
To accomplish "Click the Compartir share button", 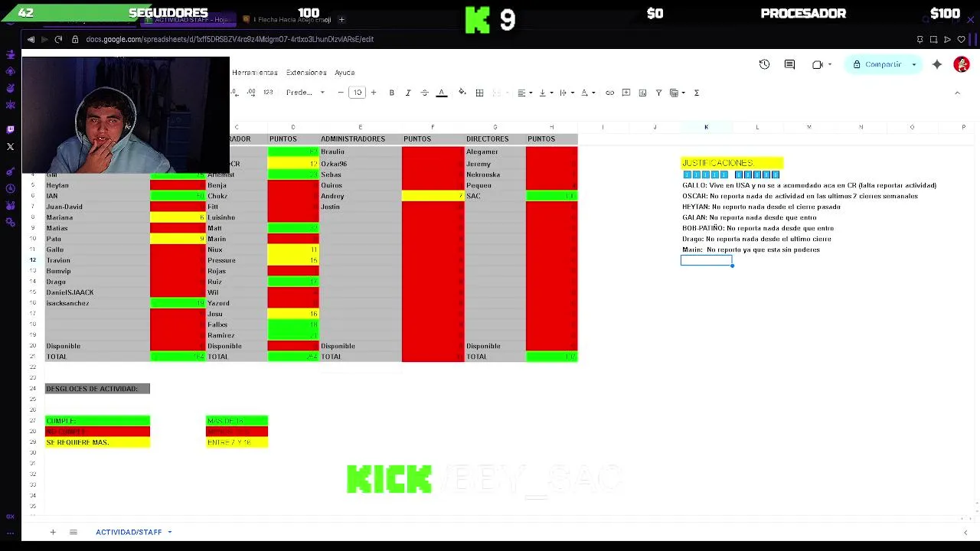I will coord(877,64).
